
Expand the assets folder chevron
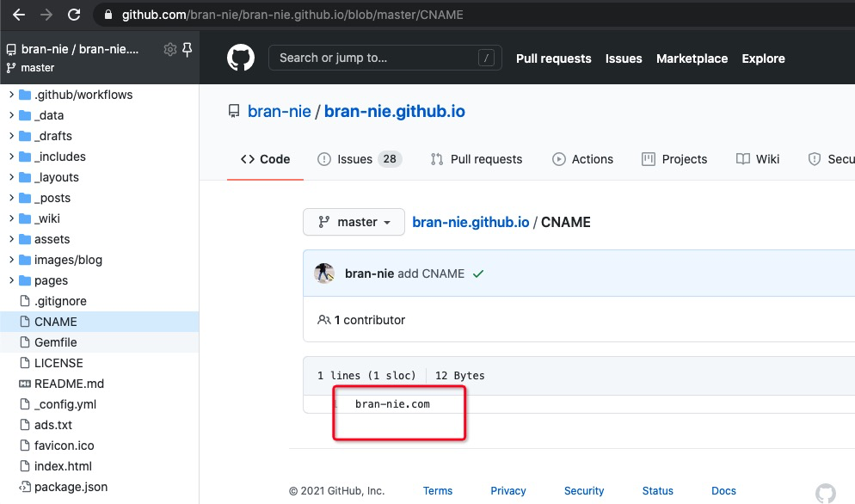(11, 239)
